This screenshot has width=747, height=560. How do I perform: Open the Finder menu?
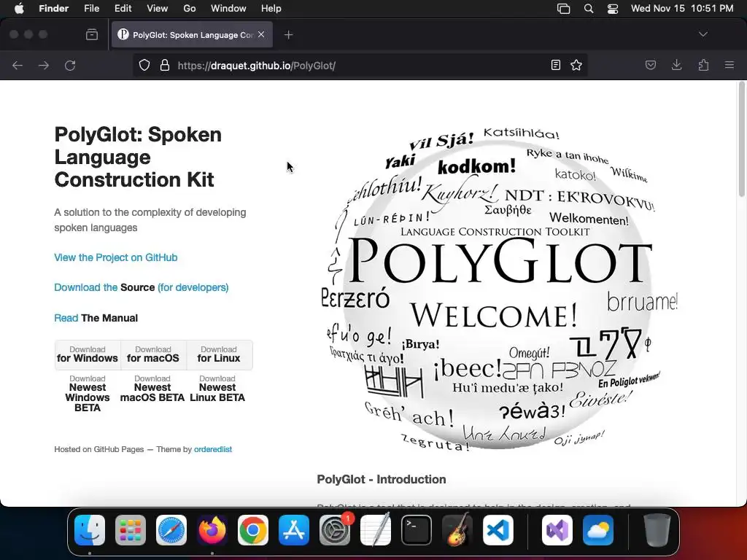pos(54,9)
